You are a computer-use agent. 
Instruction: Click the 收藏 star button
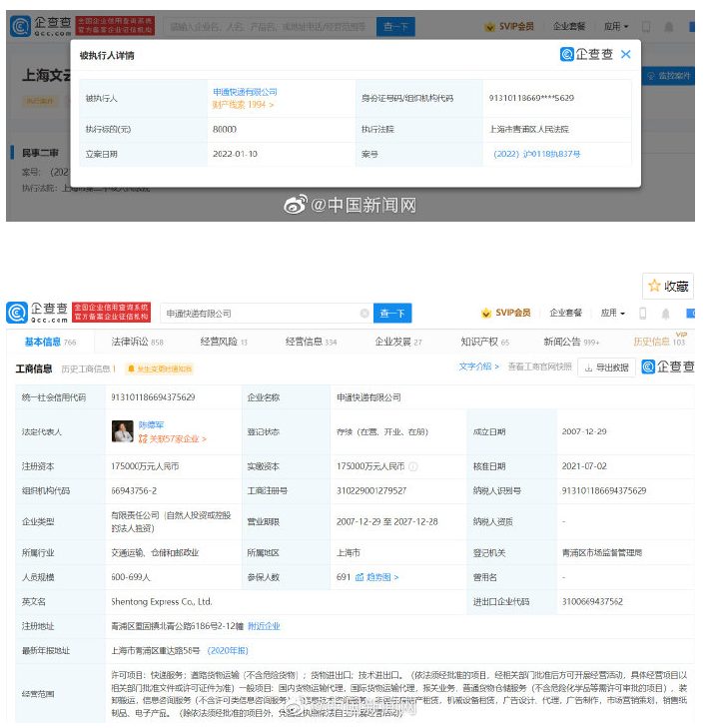pos(668,286)
